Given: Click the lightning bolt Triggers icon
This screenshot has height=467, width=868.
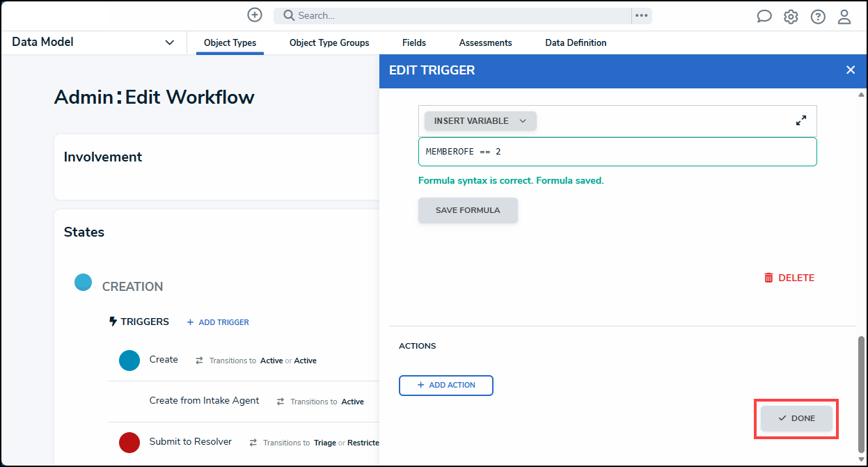Looking at the screenshot, I should [113, 322].
